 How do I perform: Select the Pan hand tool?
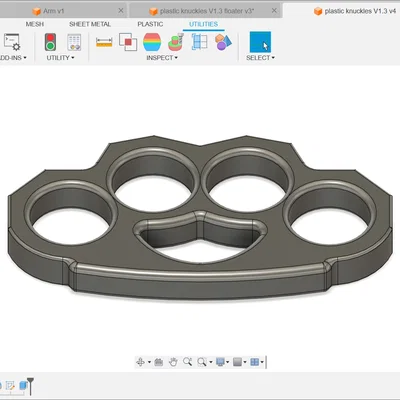click(x=173, y=362)
